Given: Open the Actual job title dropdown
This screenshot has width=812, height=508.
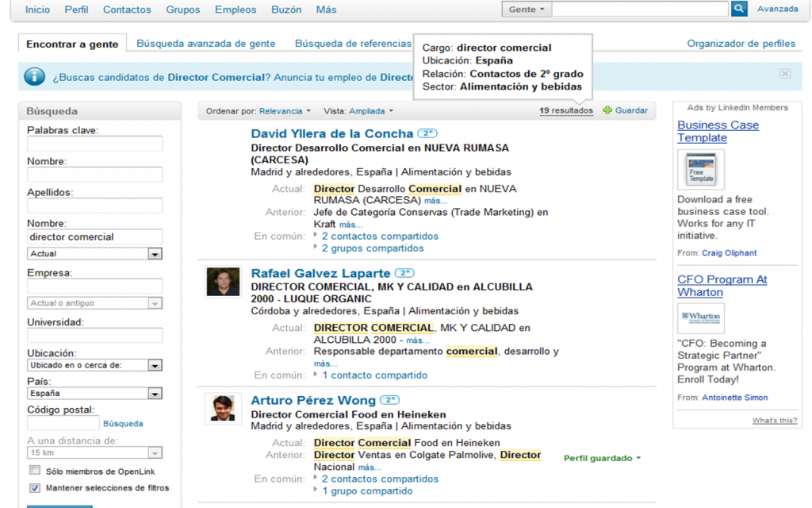Looking at the screenshot, I should click(95, 253).
